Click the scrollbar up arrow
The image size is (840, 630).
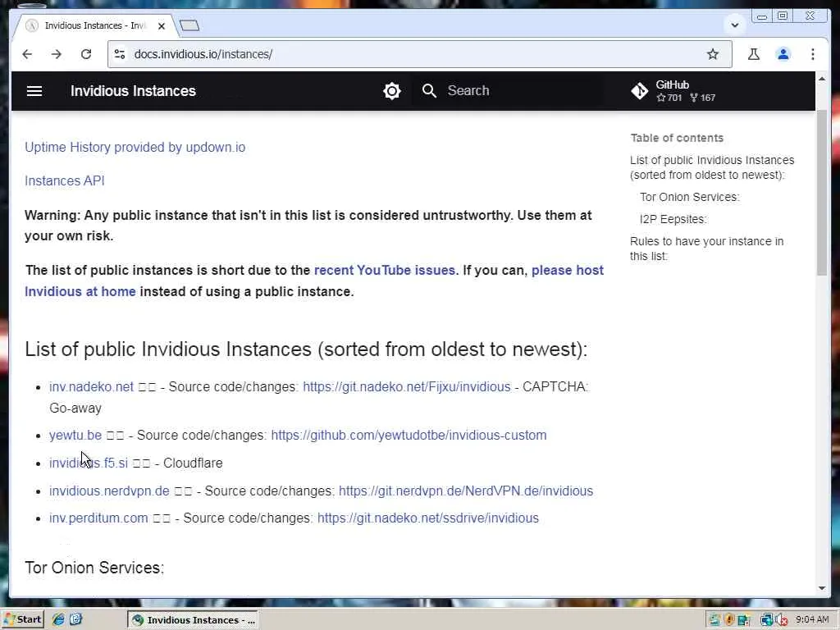(822, 79)
